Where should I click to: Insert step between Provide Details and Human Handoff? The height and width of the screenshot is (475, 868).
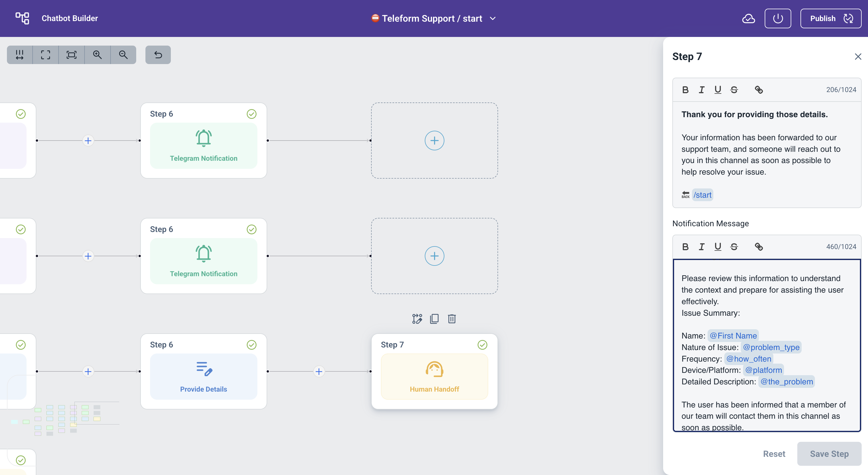(319, 371)
